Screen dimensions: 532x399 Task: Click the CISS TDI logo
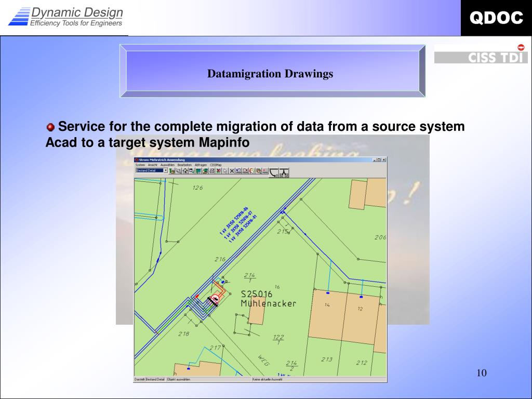pos(481,54)
